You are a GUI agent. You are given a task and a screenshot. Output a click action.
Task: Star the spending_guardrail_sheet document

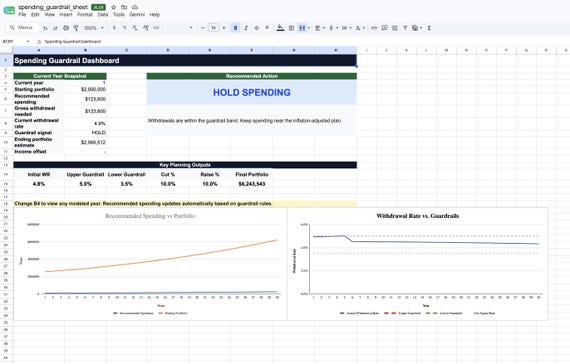pyautogui.click(x=113, y=7)
